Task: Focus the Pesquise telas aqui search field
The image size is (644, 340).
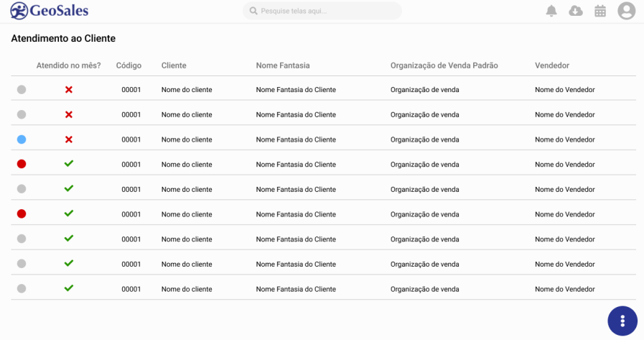Action: (327, 12)
